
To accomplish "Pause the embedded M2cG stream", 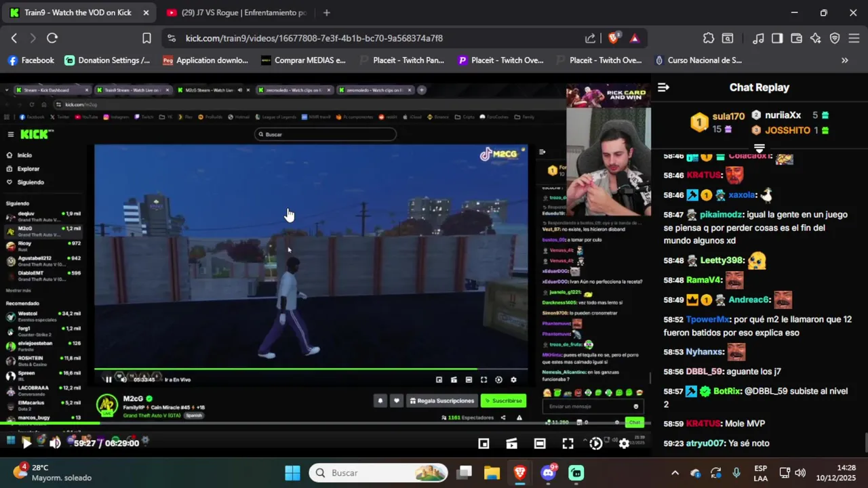I will 108,380.
